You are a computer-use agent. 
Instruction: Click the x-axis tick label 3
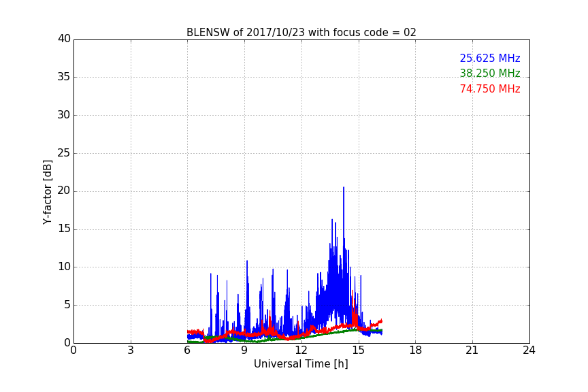click(131, 350)
